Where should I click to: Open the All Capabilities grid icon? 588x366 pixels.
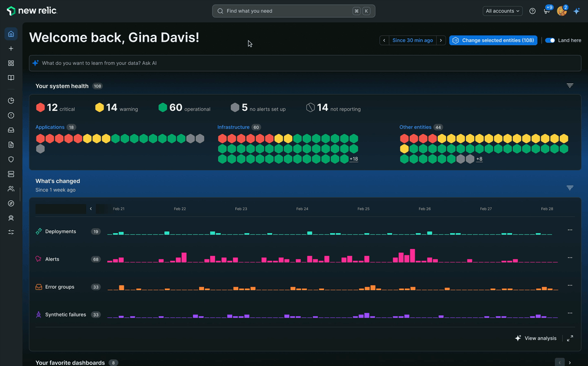[x=10, y=63]
